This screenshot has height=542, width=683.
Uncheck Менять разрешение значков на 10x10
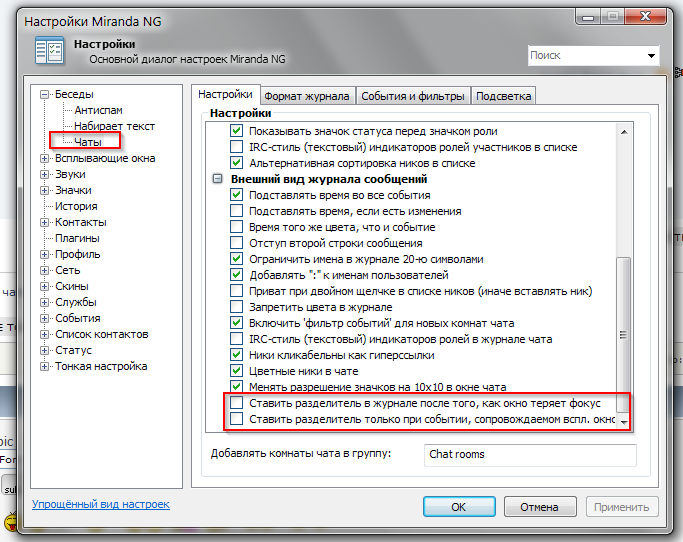point(237,386)
